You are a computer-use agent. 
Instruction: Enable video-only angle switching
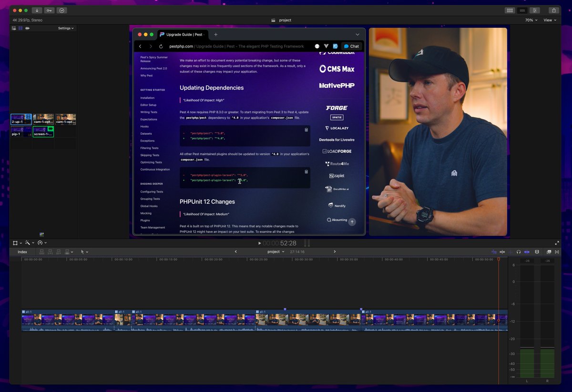click(20, 28)
